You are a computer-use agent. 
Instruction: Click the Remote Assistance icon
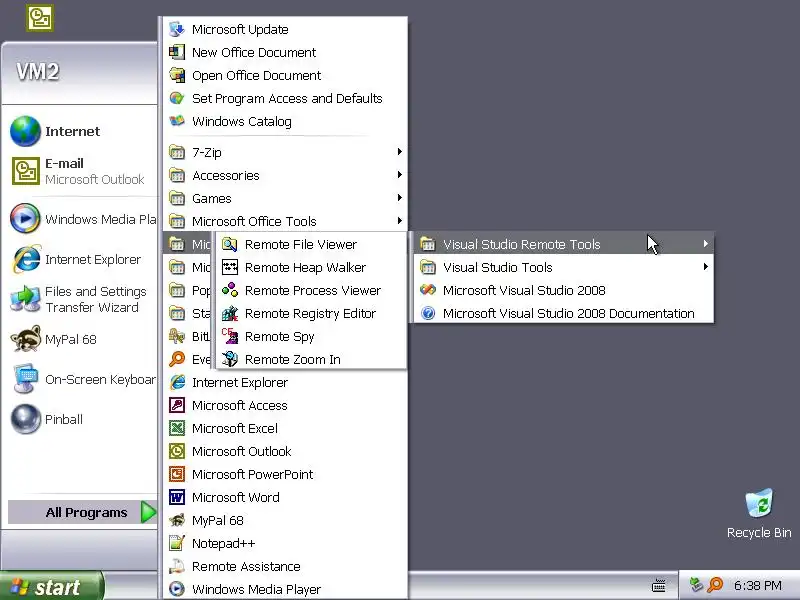pos(177,566)
